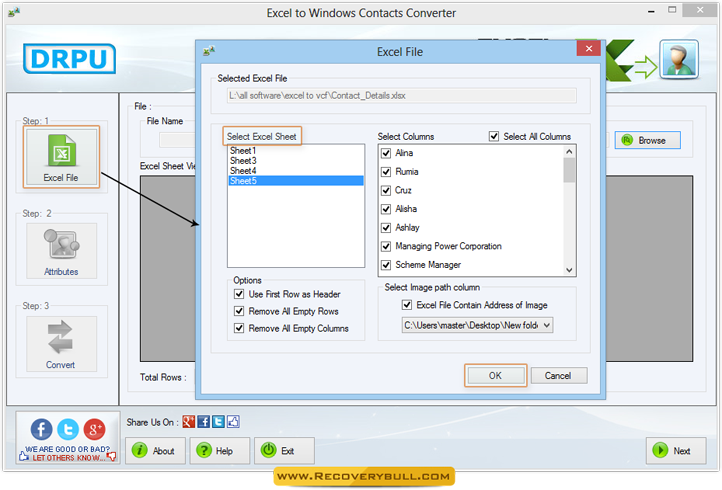
Task: Click the app icon in main title bar
Action: point(14,12)
